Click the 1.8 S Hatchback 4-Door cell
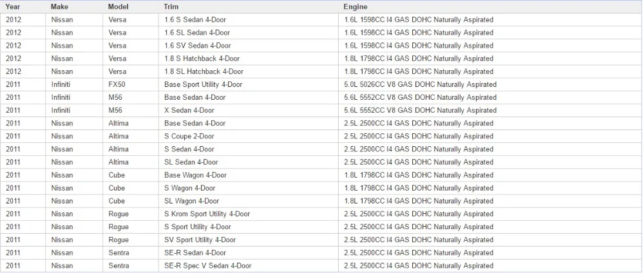This screenshot has width=644, height=273. pyautogui.click(x=249, y=59)
